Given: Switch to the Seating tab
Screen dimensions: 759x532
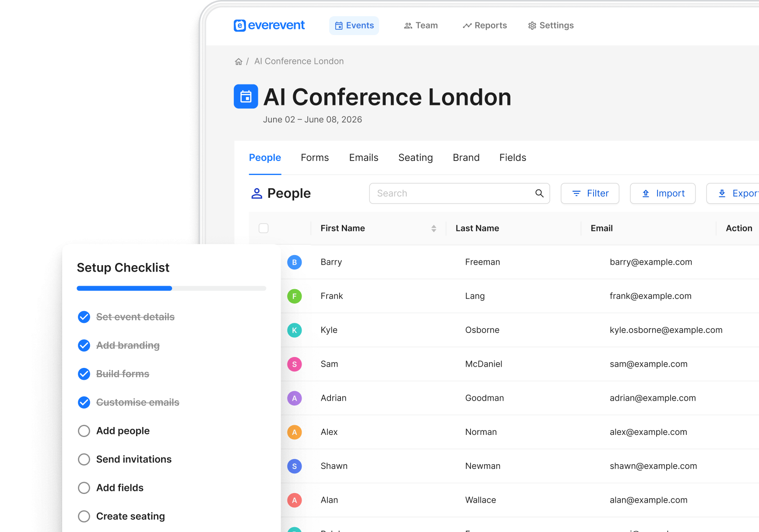Looking at the screenshot, I should pos(415,157).
